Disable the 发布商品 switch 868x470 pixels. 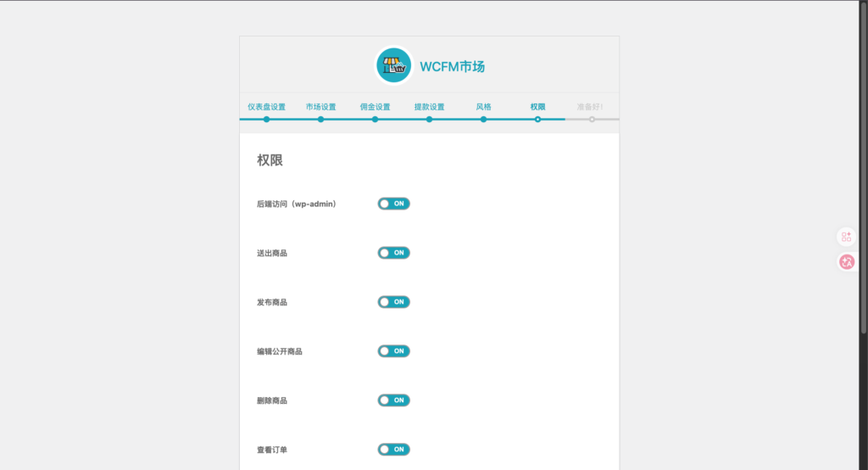[x=393, y=302]
